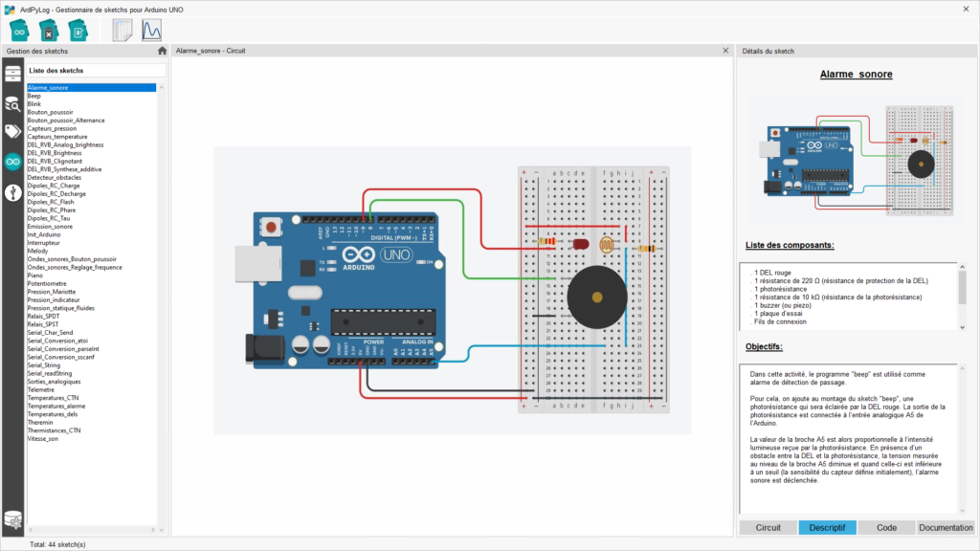Switch to the Code tab
This screenshot has width=980, height=551.
886,527
